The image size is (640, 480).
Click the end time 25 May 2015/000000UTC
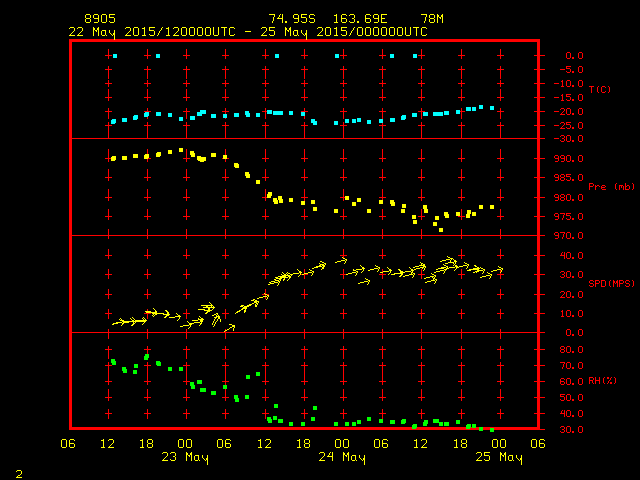tap(344, 32)
